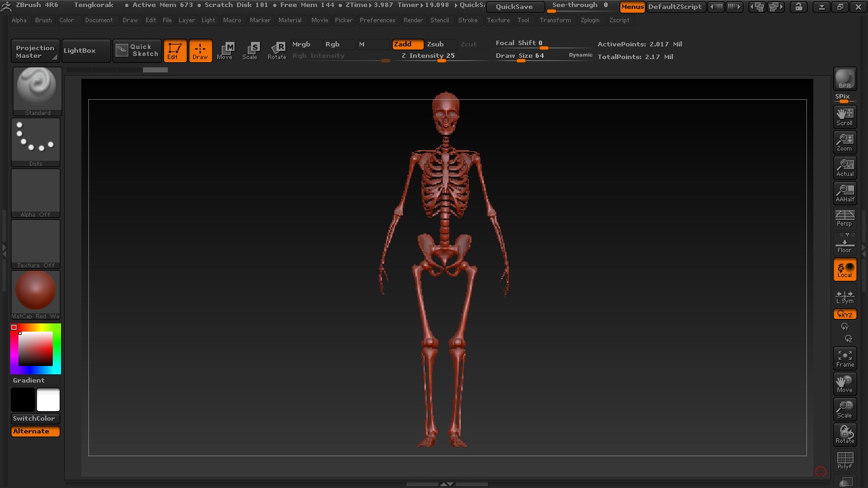Image resolution: width=868 pixels, height=488 pixels.
Task: Open the Standard brush picker
Action: pos(37,90)
